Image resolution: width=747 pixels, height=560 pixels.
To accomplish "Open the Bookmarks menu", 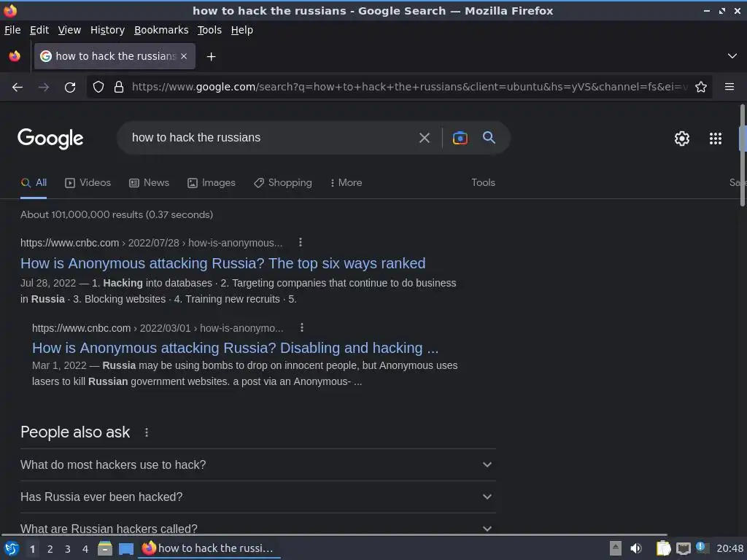I will coord(161,30).
